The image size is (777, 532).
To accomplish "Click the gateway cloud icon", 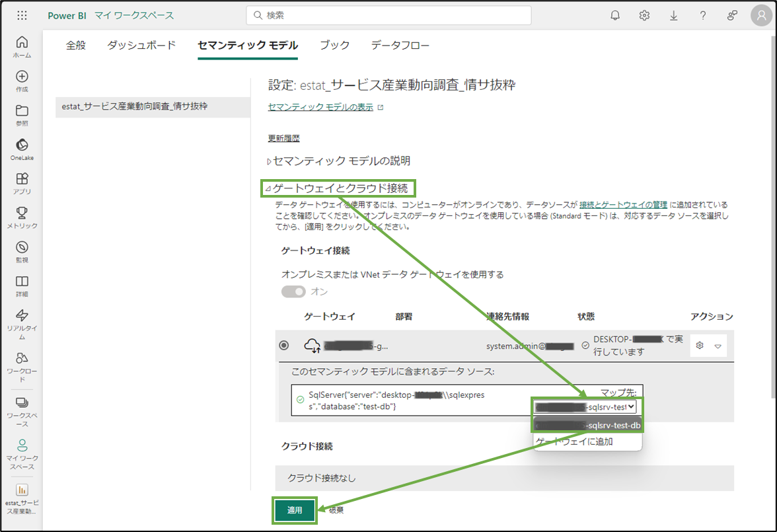I will point(312,346).
